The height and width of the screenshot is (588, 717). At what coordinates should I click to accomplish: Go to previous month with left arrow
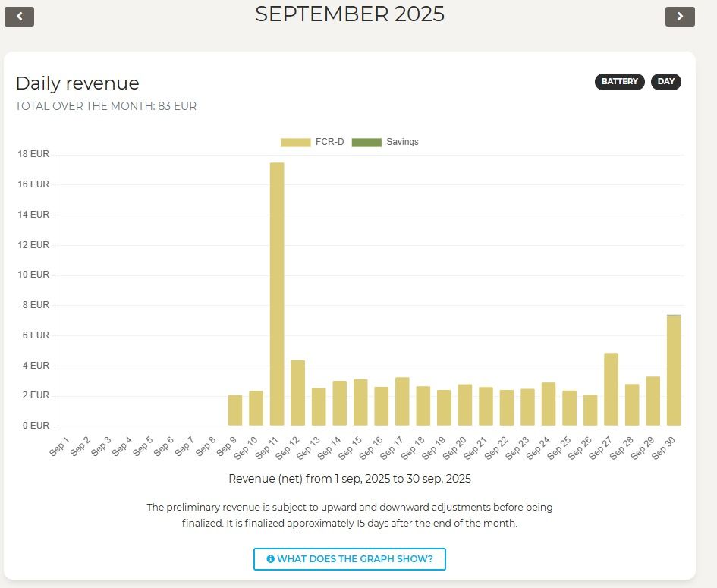[x=20, y=16]
